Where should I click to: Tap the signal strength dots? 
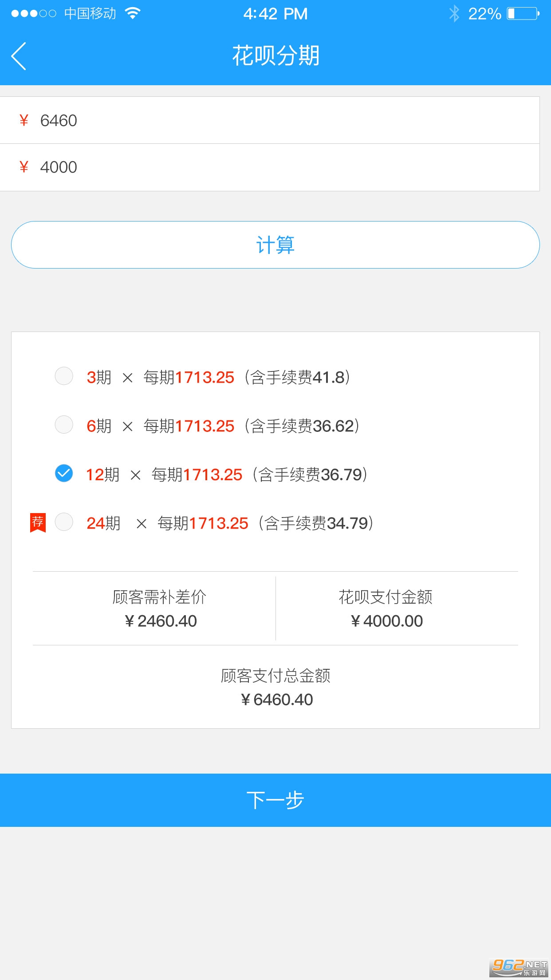(34, 13)
